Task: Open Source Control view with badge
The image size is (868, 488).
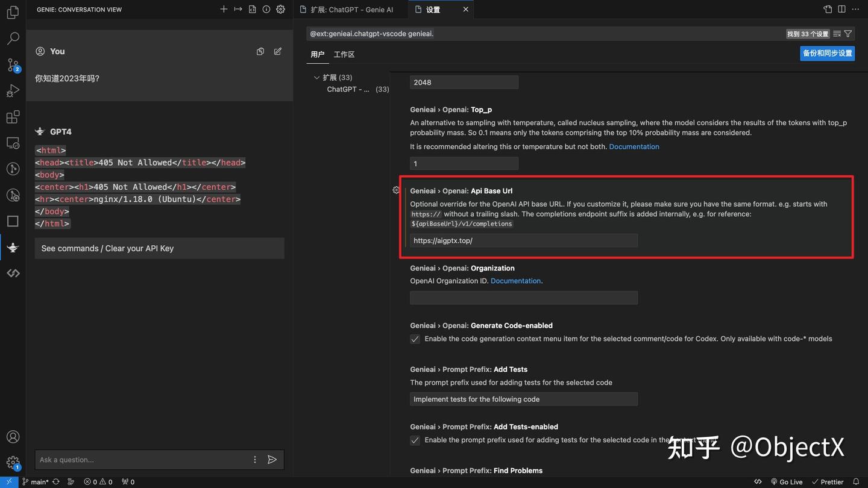Action: point(13,65)
